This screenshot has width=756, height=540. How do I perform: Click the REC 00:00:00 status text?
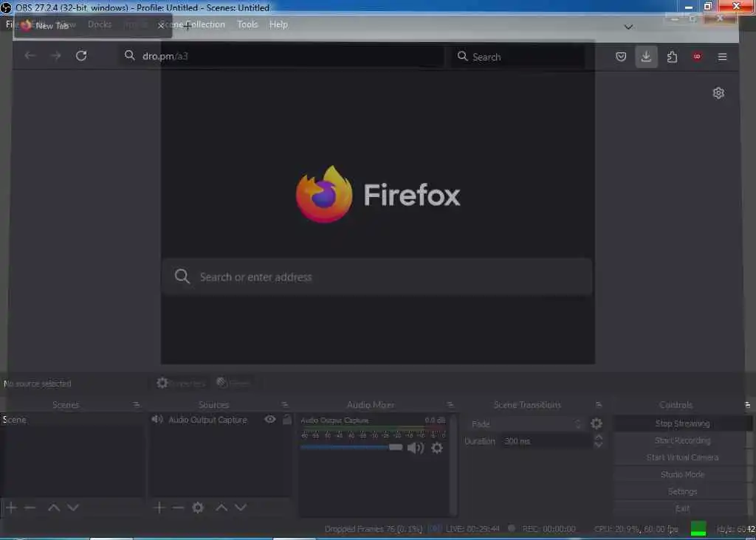tap(549, 529)
